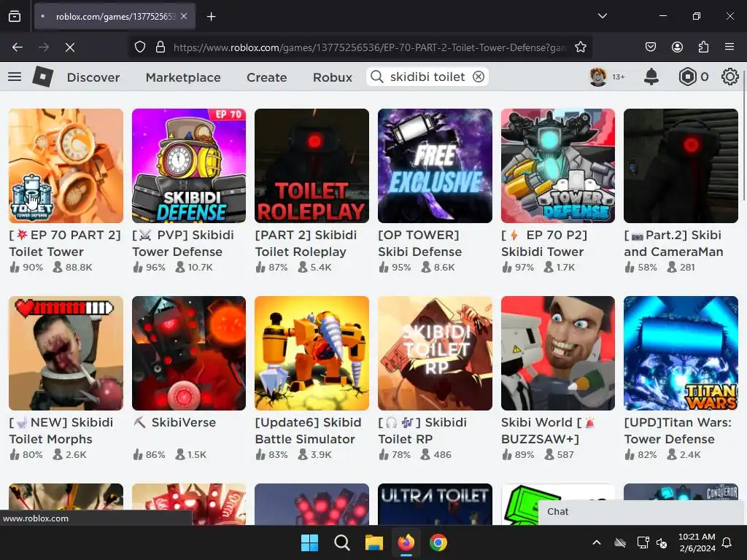The image size is (747, 560).
Task: Open Windows notification center bell
Action: pyautogui.click(x=727, y=542)
